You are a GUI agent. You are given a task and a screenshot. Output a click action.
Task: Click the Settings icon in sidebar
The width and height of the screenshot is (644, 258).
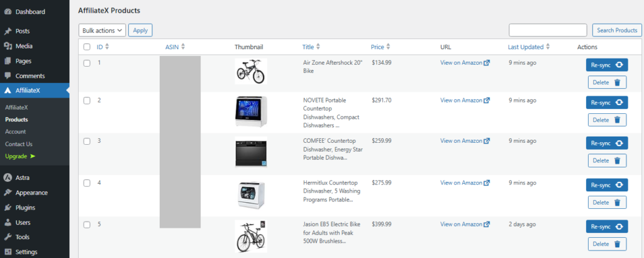(8, 252)
